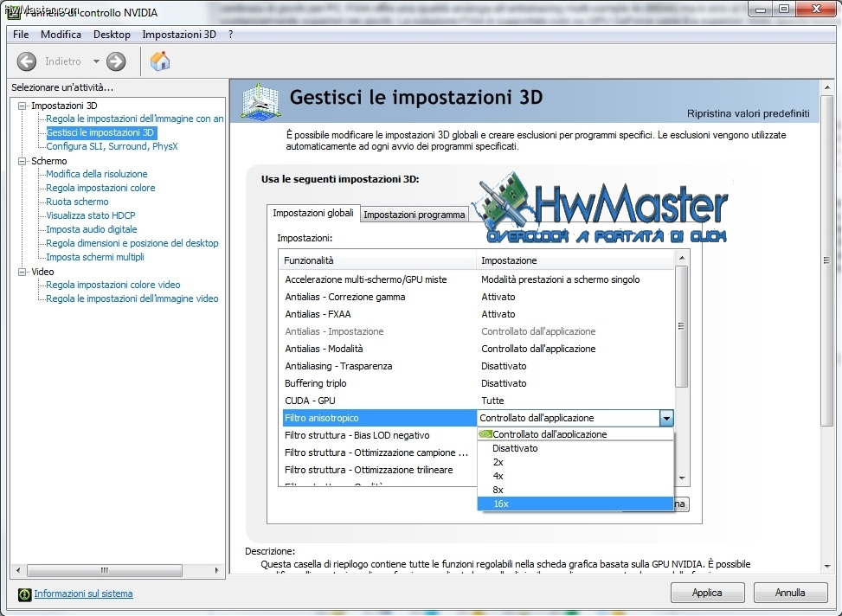Click the Annulla button
842x616 pixels.
[x=790, y=593]
